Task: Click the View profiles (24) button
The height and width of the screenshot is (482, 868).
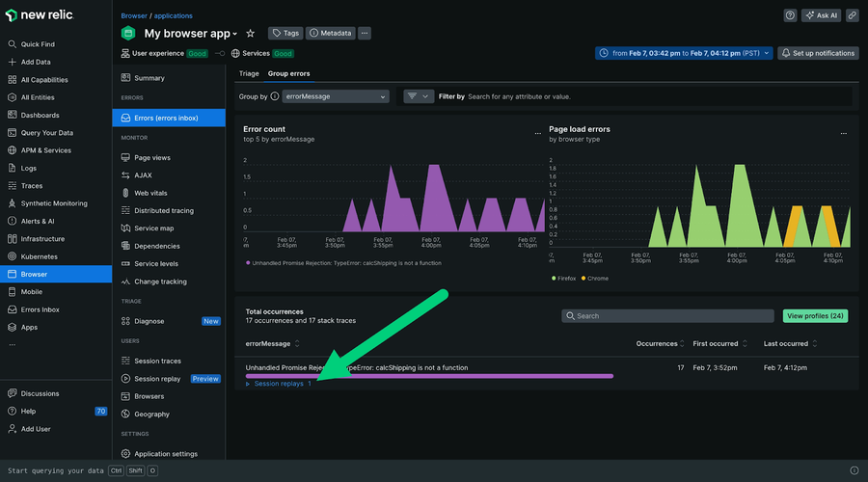Action: [x=815, y=315]
